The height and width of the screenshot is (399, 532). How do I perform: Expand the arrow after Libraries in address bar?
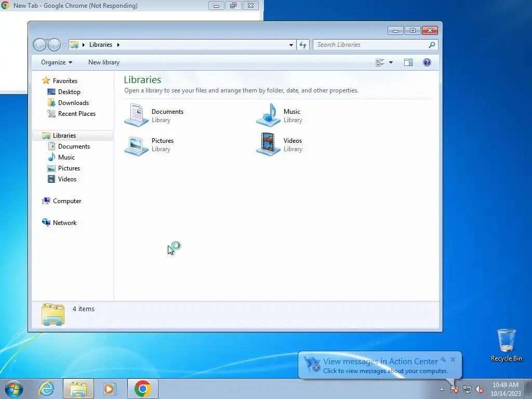point(118,45)
